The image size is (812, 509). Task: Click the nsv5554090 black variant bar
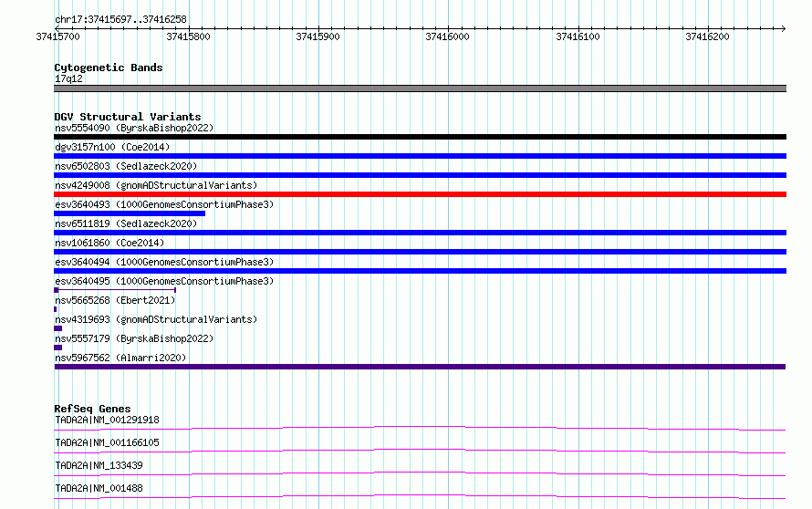click(420, 137)
